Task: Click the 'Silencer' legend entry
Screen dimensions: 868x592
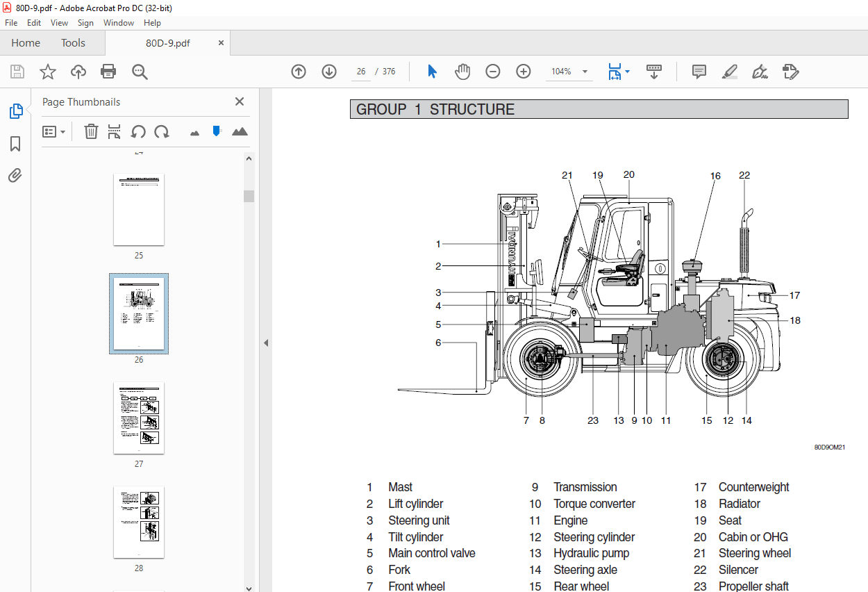Action: pos(738,570)
